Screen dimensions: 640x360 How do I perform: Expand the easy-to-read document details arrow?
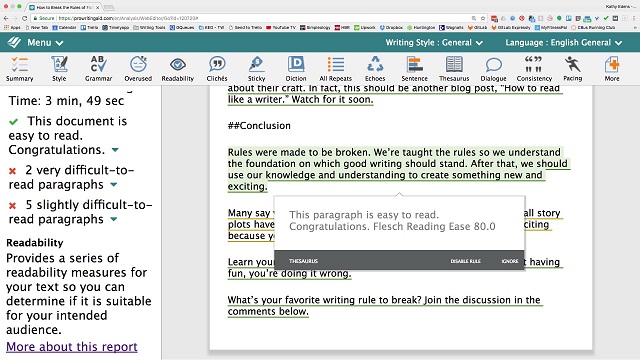click(115, 150)
